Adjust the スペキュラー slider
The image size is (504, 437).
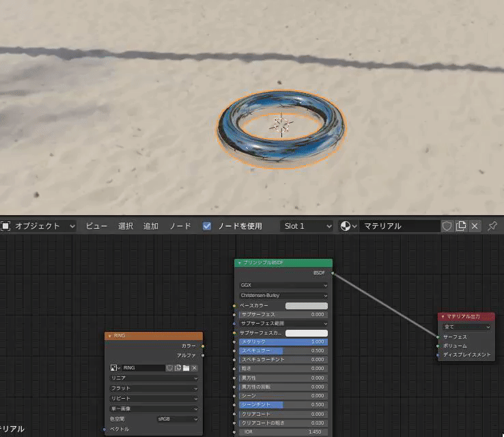[x=283, y=351]
